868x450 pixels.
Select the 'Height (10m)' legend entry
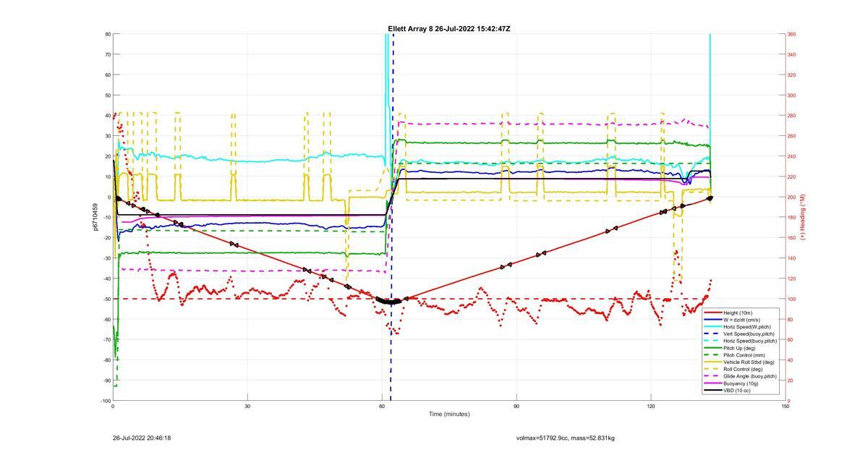(738, 313)
